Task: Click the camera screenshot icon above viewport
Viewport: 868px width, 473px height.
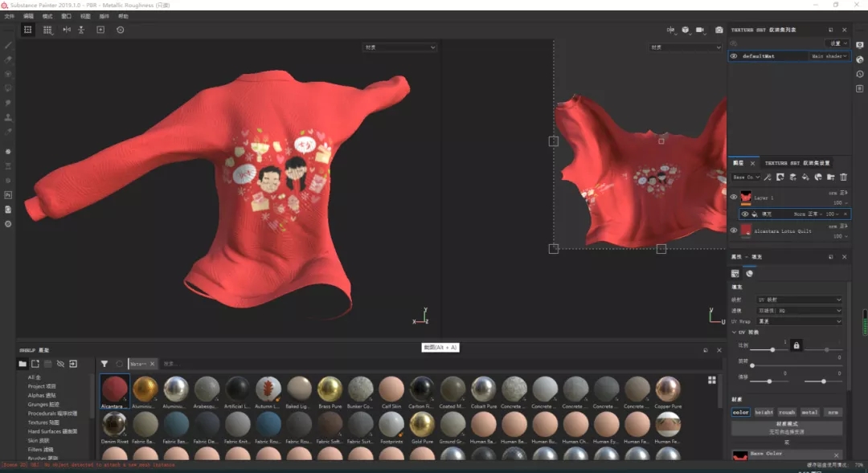Action: (x=719, y=30)
